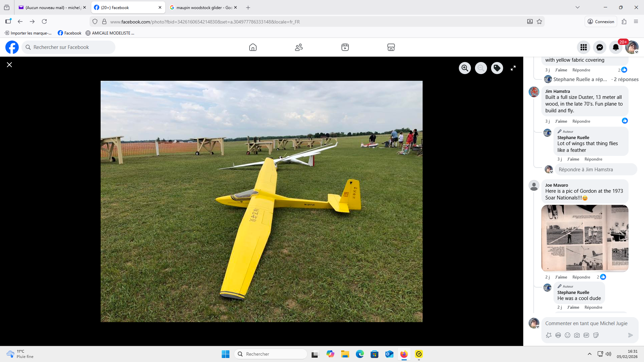
Task: Click the comment input field
Action: (586, 323)
